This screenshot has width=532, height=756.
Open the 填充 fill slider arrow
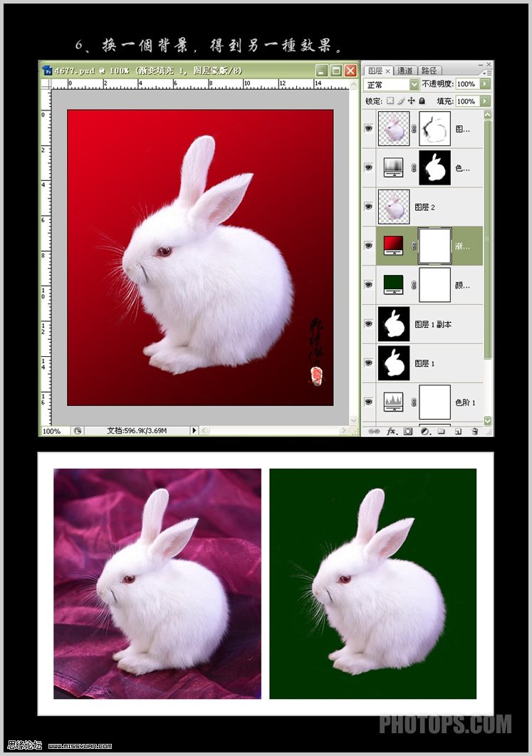click(485, 101)
